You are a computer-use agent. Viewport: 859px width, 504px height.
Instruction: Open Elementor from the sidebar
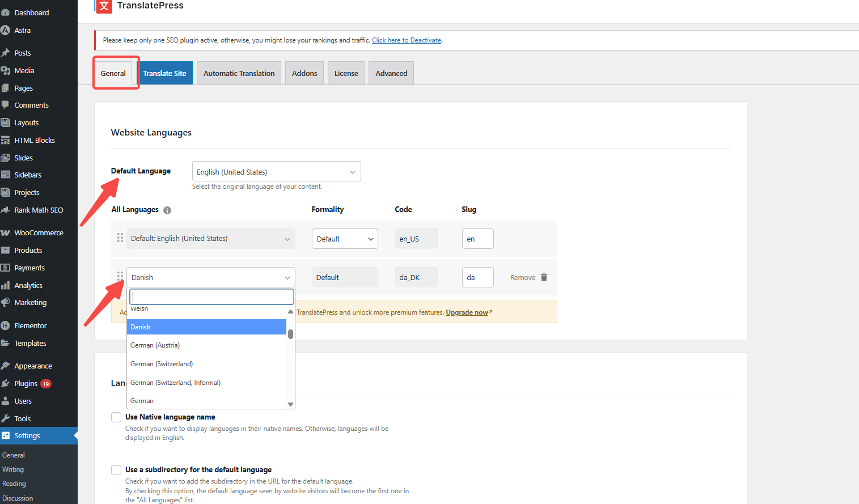click(8, 325)
